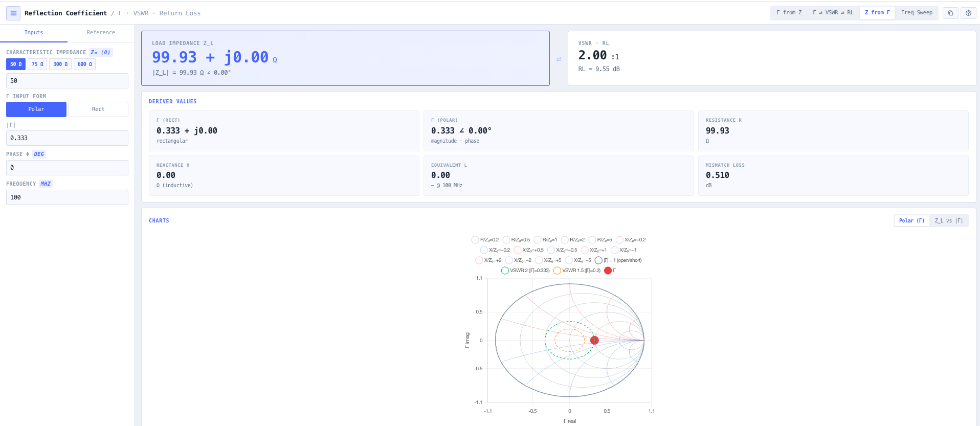Choose the 300 Ω impedance preset
Screen dimensions: 980x426
[x=60, y=64]
